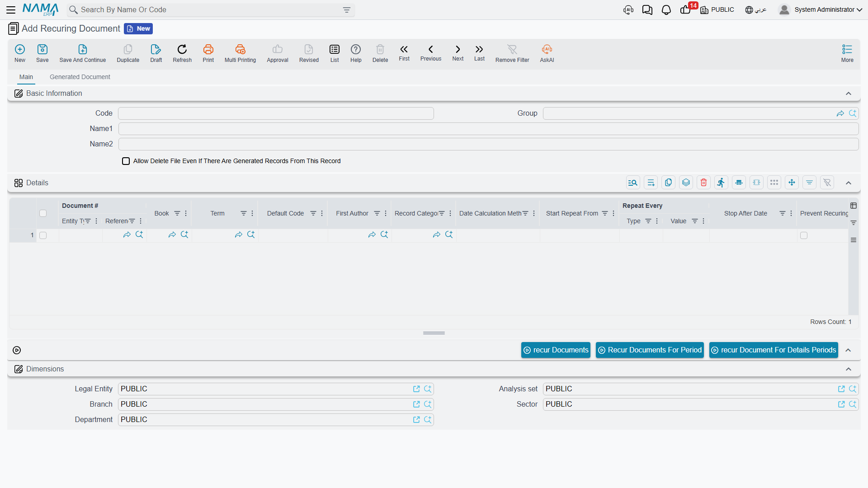Search Group lookup icon

pos(853,113)
